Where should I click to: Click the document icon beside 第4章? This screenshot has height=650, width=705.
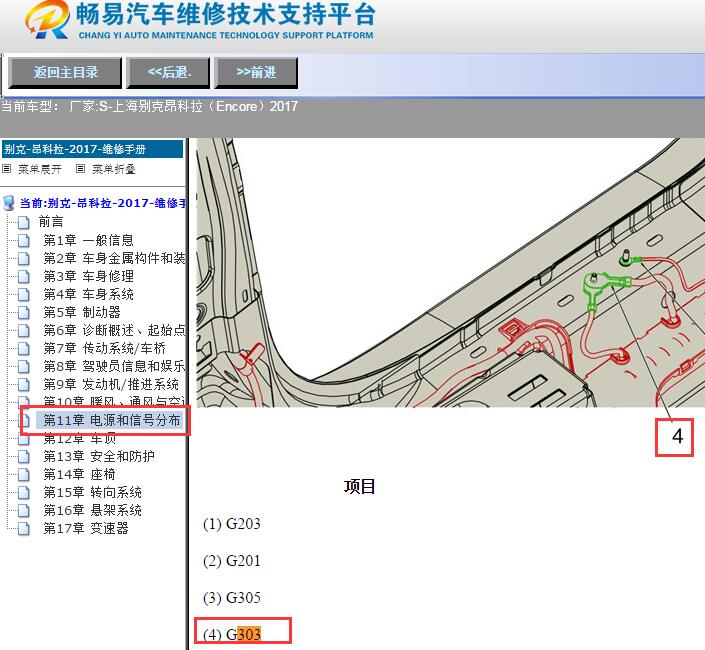24,294
